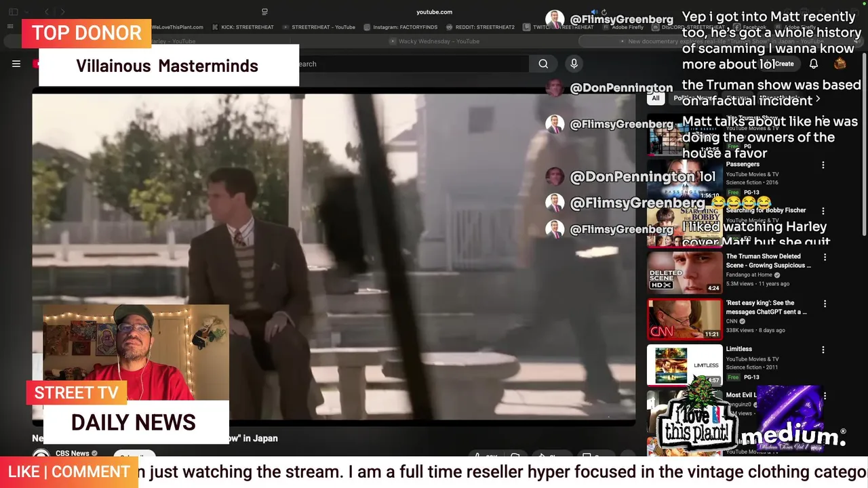Click the Villainous Masterminds donor name
This screenshot has height=488, width=868.
pos(167,66)
